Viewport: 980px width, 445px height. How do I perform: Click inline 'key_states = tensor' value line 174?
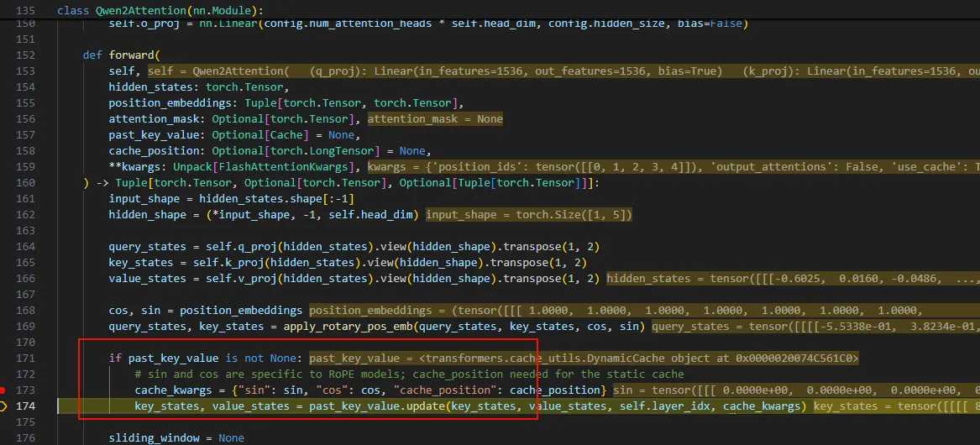tap(896, 407)
